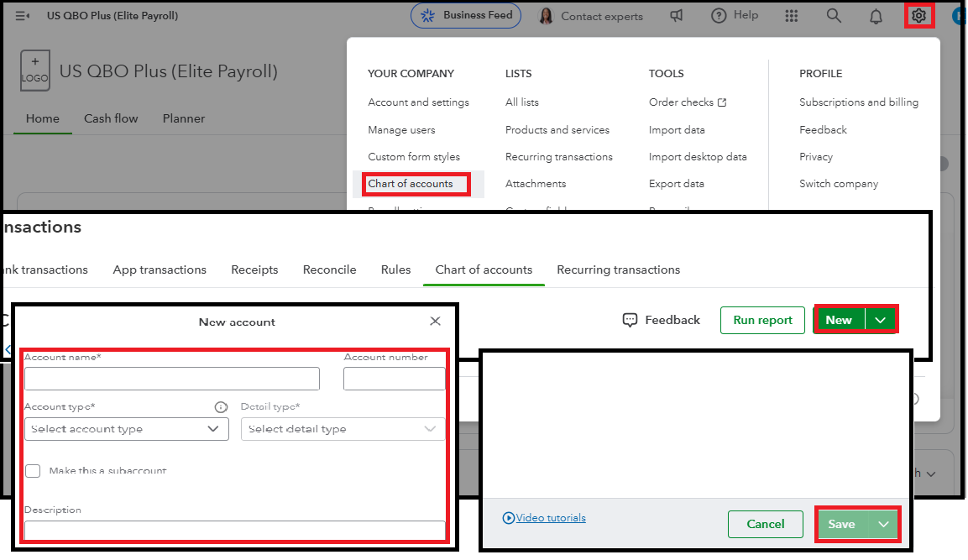Click the New account button
The image size is (968, 560).
pyautogui.click(x=839, y=320)
